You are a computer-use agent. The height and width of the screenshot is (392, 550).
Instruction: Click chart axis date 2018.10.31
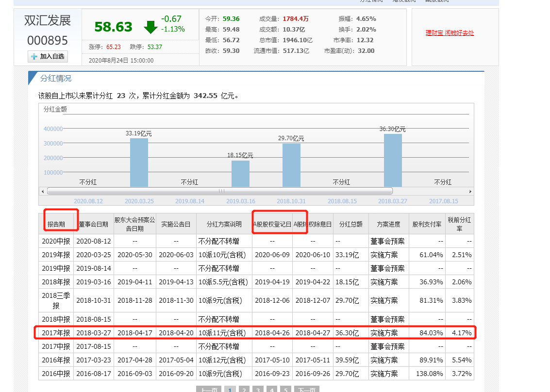291,201
